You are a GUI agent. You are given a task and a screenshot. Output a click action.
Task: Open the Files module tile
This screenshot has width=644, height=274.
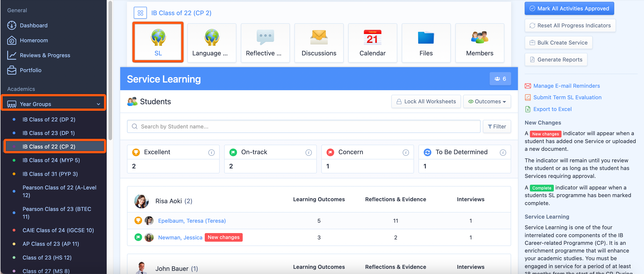coord(426,42)
